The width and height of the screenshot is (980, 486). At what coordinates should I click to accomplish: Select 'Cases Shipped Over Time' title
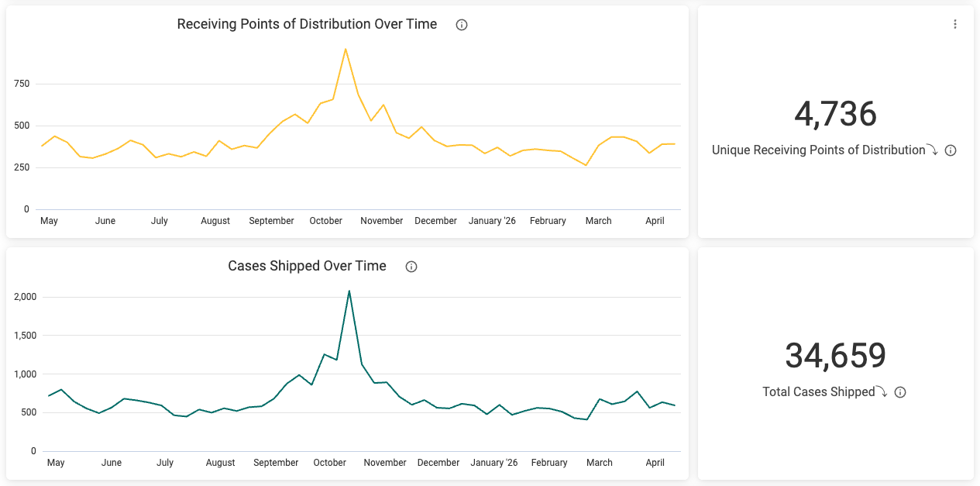(x=307, y=266)
